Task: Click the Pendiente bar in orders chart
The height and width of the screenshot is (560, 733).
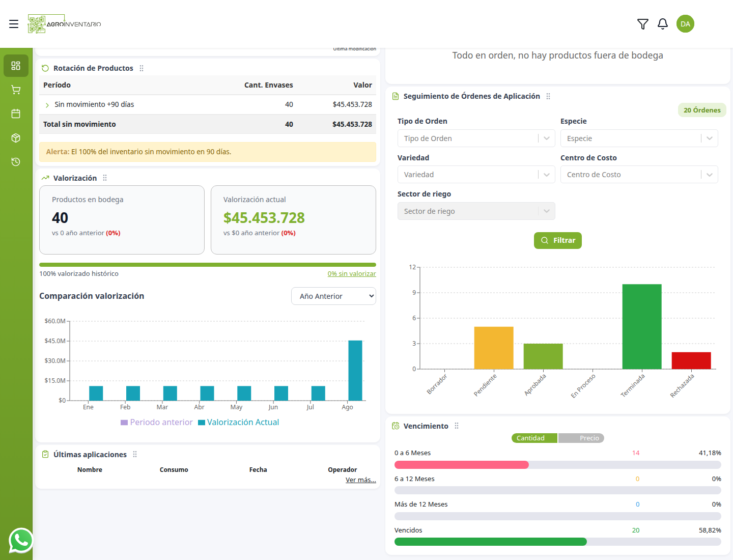Action: pyautogui.click(x=494, y=348)
